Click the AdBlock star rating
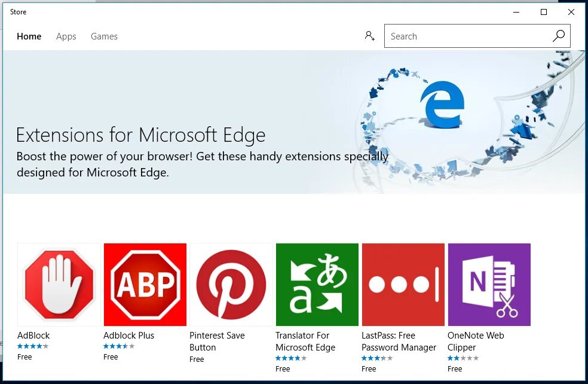Viewport: 588px width, 384px height. (33, 346)
